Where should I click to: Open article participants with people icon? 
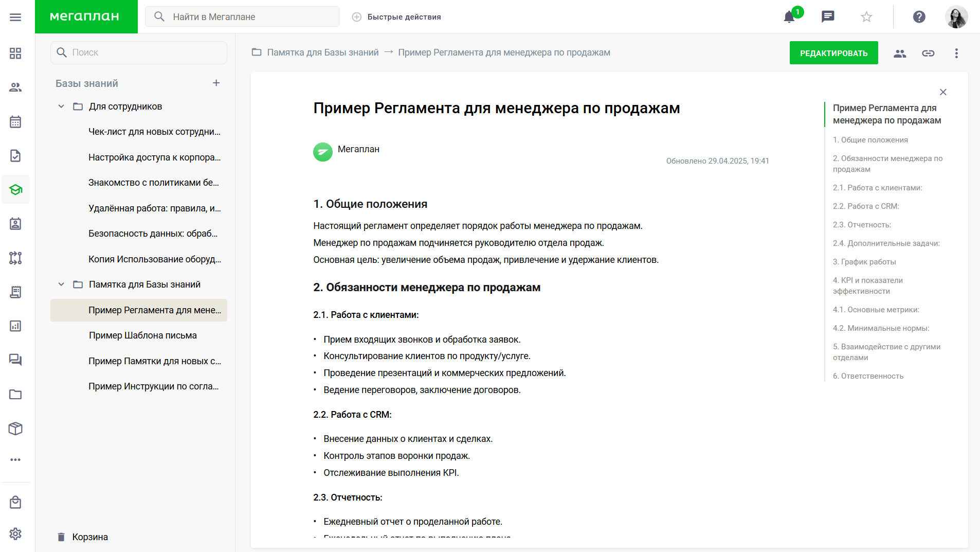[x=900, y=53]
